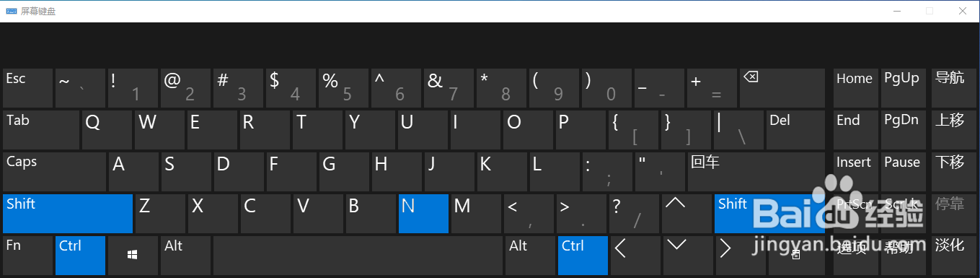Click the left arrow key
Image resolution: width=980 pixels, height=278 pixels.
click(635, 255)
